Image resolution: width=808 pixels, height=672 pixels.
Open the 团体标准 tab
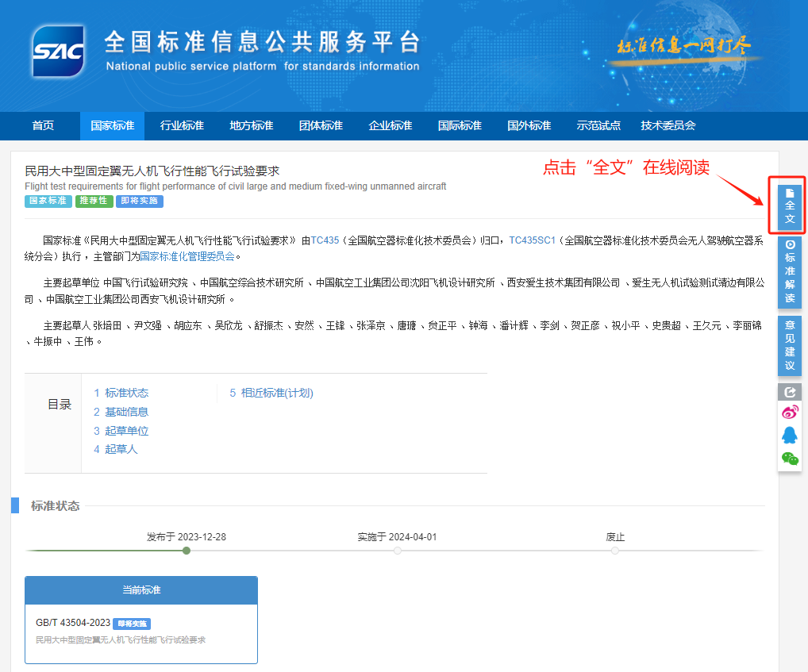point(321,126)
